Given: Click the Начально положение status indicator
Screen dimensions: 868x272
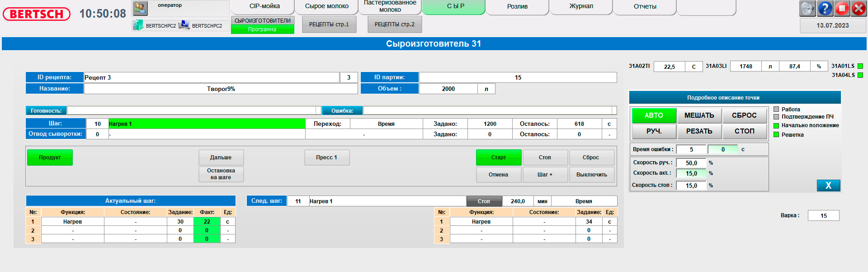Looking at the screenshot, I should [x=776, y=125].
